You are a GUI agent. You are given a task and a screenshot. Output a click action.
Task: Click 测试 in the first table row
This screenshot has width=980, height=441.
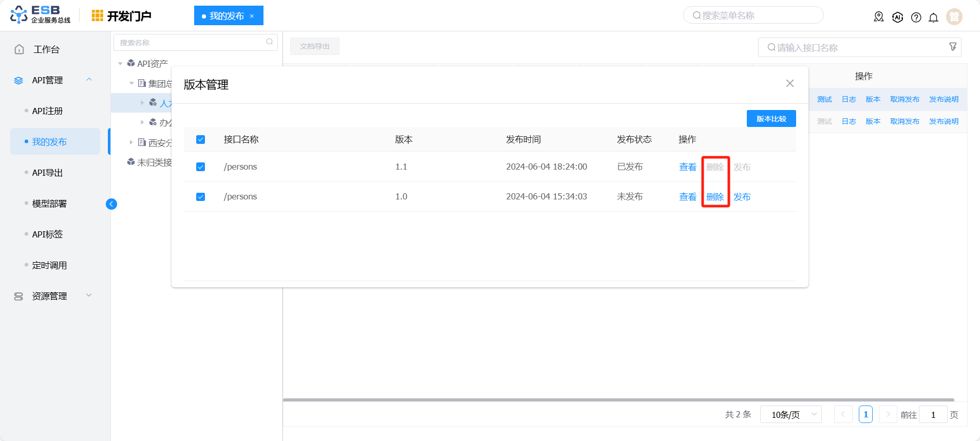pyautogui.click(x=824, y=99)
